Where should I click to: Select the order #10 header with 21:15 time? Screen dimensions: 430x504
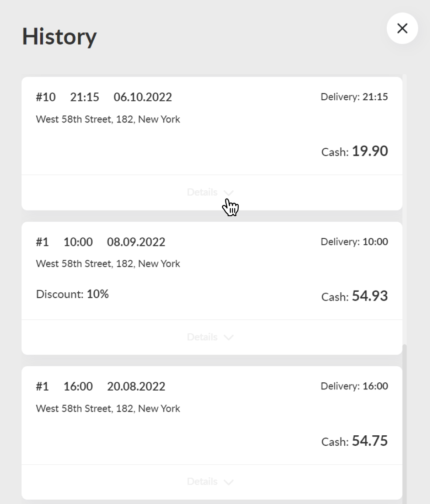[x=104, y=97]
